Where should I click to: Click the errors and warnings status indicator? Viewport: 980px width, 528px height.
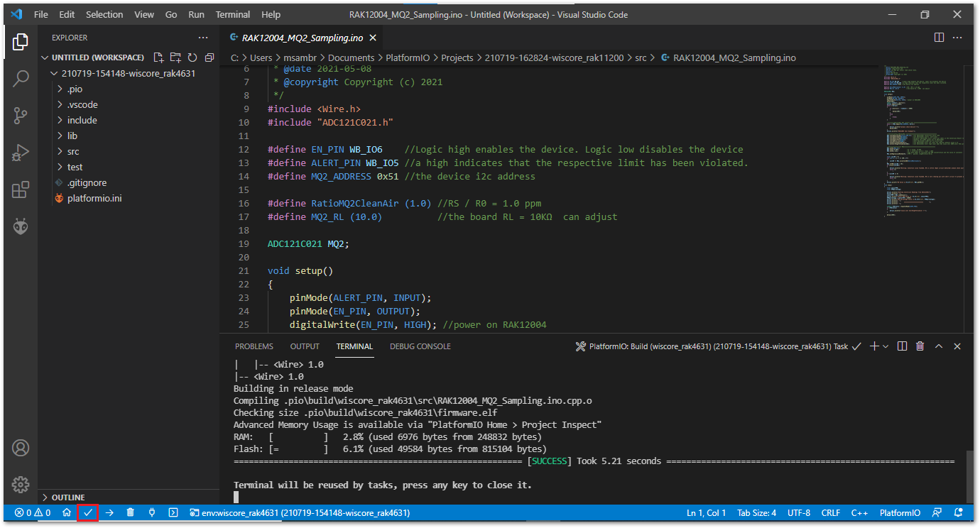click(x=33, y=512)
